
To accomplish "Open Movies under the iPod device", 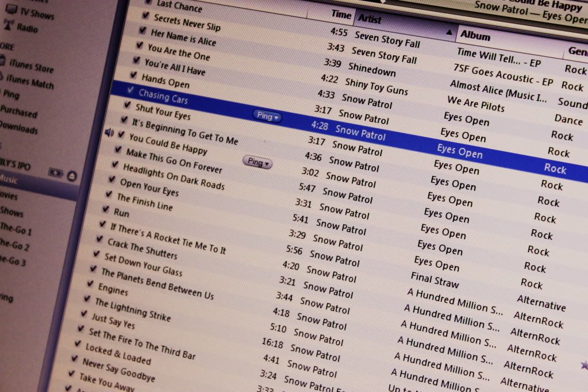I will tap(9, 195).
